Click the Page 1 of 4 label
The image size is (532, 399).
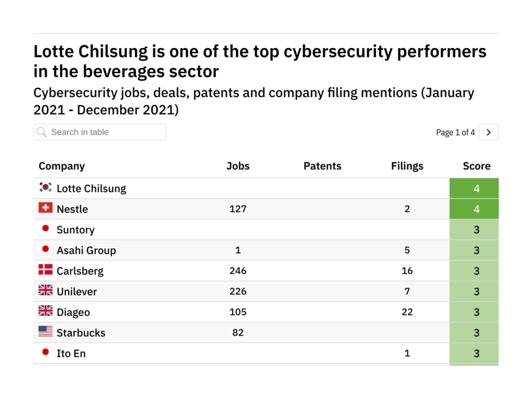(455, 132)
